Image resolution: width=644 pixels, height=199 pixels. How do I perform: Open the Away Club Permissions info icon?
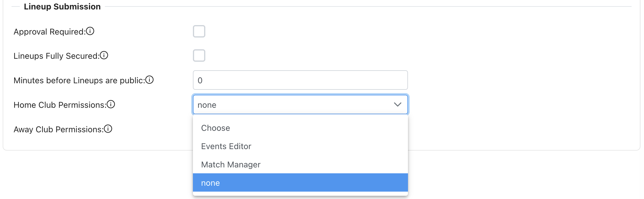108,129
